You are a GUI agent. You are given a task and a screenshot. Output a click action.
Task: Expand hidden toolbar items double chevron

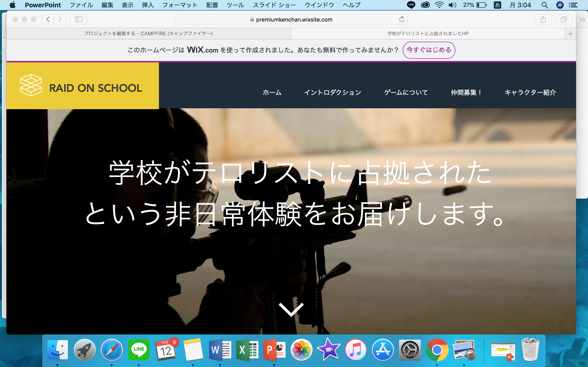582,19
